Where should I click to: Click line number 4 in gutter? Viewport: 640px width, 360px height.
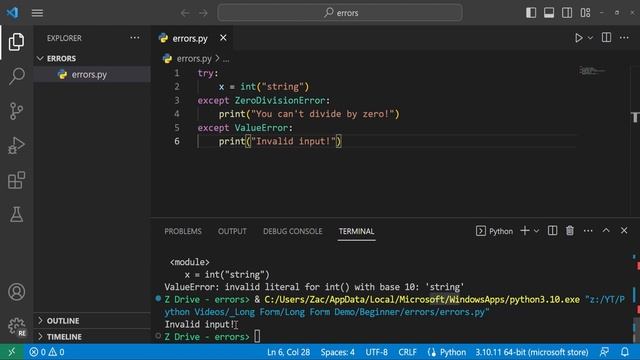pos(177,114)
